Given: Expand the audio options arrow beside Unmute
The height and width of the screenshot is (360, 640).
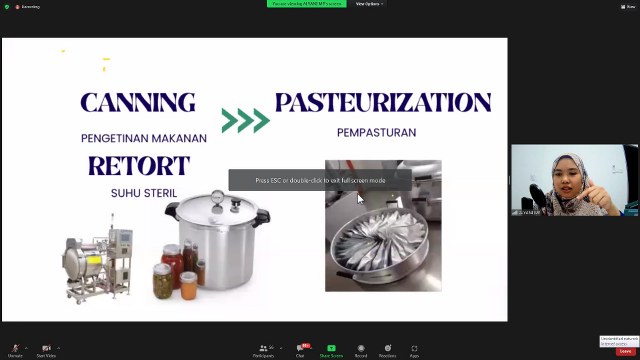Looking at the screenshot, I should pyautogui.click(x=27, y=348).
